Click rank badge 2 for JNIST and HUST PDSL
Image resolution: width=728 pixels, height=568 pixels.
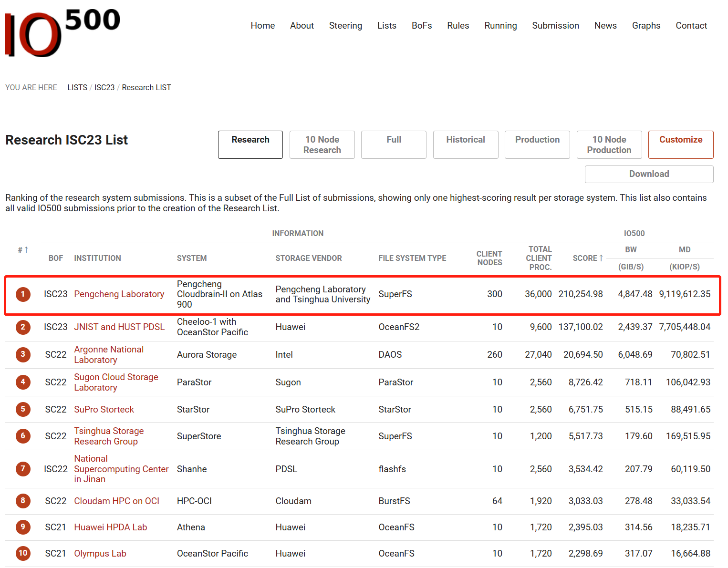point(23,327)
